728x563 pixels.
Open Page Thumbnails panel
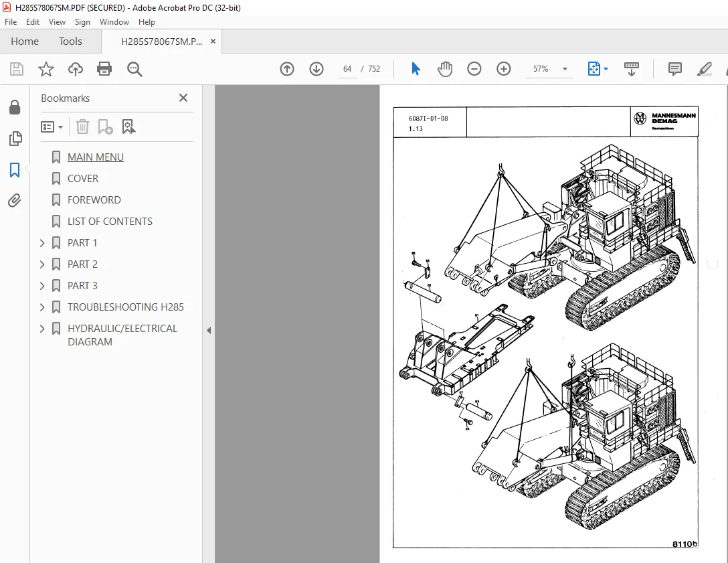click(x=15, y=139)
